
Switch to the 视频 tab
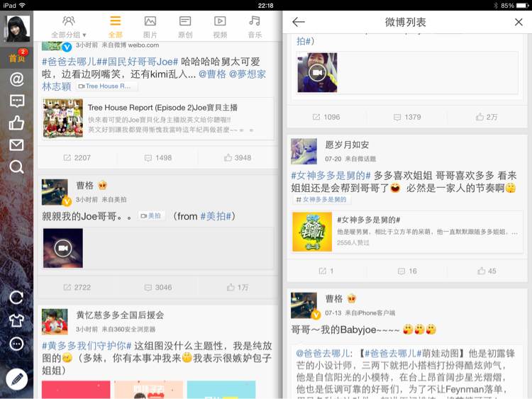pos(220,27)
